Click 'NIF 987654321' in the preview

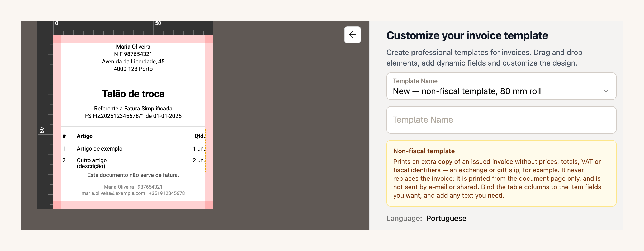(x=133, y=54)
